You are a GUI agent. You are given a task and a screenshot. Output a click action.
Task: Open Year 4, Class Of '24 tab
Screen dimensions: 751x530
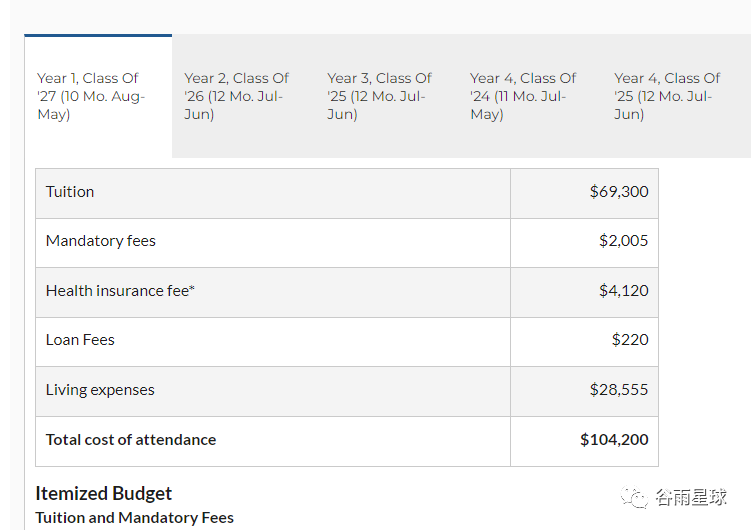[x=523, y=96]
